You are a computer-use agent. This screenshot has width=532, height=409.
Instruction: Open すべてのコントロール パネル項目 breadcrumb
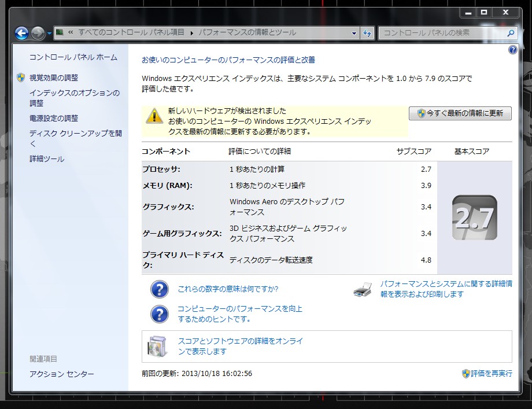pyautogui.click(x=131, y=32)
